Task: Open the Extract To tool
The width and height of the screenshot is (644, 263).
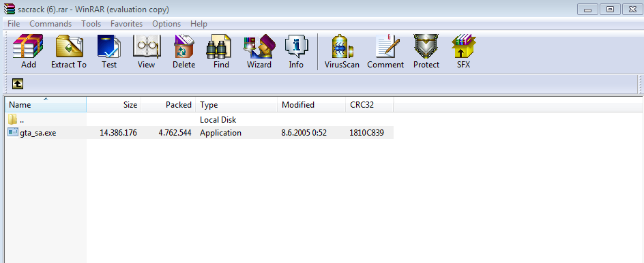Action: pyautogui.click(x=69, y=51)
